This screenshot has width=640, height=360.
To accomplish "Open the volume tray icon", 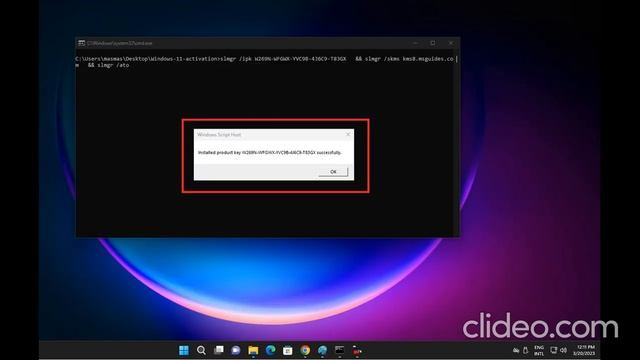I will (563, 350).
